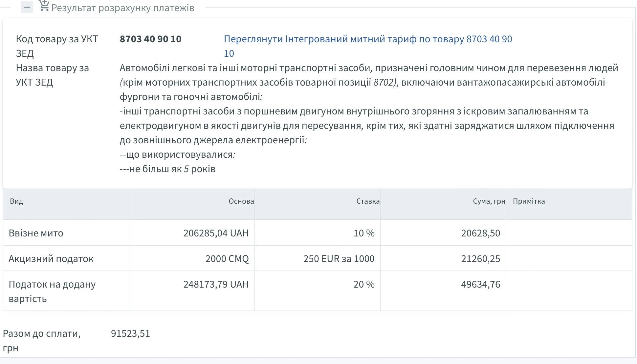Click the VAT sum 49634,76

coord(480,285)
